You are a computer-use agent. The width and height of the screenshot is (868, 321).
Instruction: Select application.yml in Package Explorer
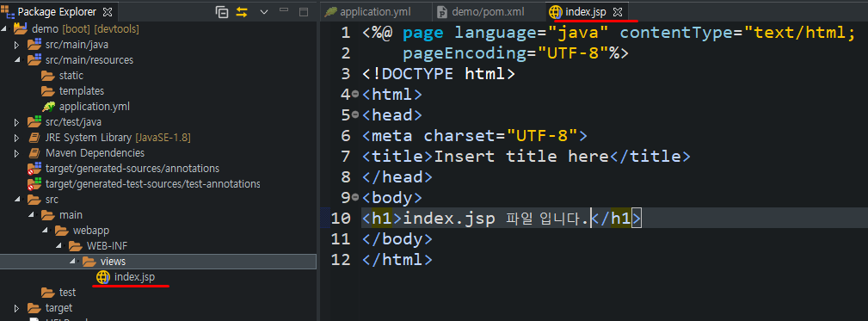click(x=94, y=106)
